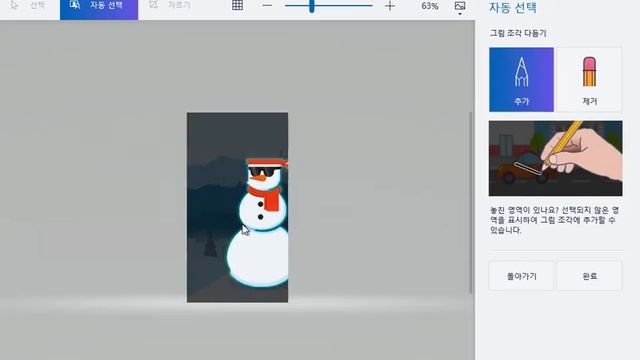Click the canvas vertical scrollbar

[x=470, y=203]
